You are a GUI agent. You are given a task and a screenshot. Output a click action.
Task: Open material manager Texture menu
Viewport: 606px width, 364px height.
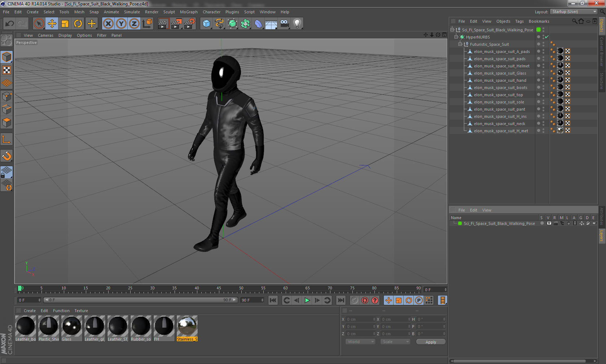point(81,311)
